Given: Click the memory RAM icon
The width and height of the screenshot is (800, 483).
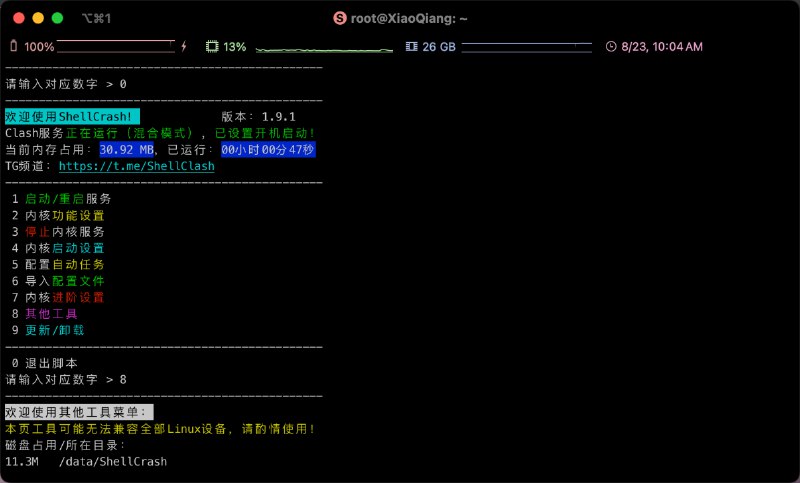Looking at the screenshot, I should coord(411,46).
